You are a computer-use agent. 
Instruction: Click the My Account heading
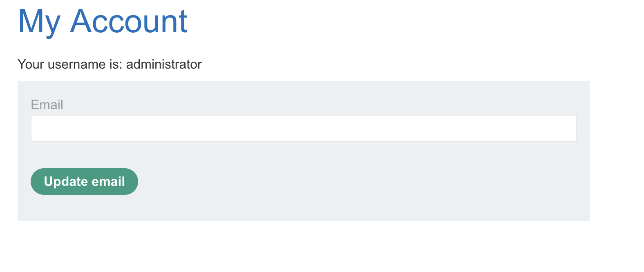tap(103, 21)
